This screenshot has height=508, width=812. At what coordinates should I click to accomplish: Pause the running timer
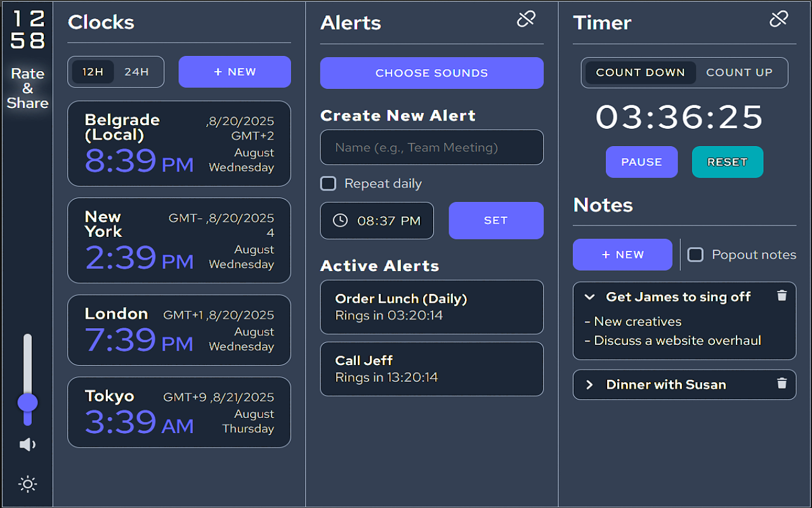[641, 162]
